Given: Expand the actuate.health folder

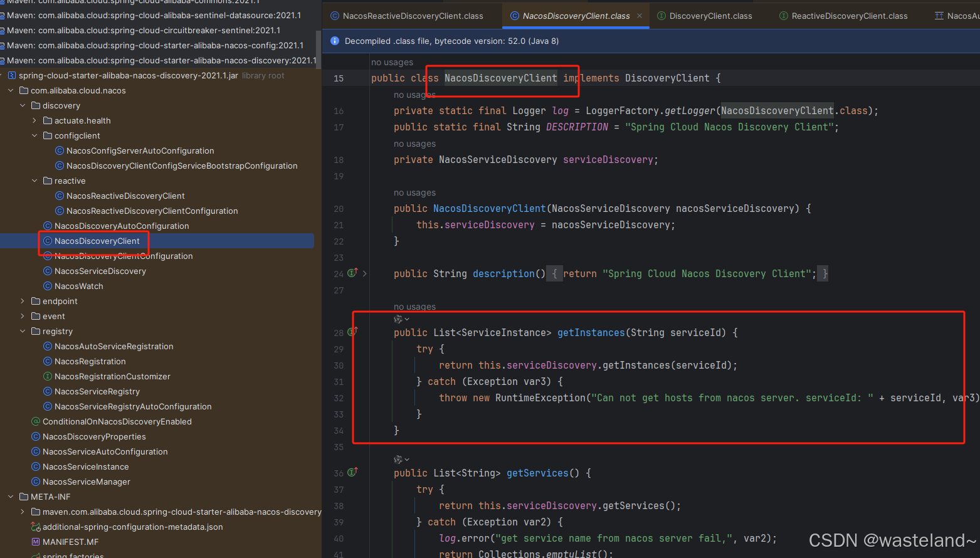Looking at the screenshot, I should point(34,120).
